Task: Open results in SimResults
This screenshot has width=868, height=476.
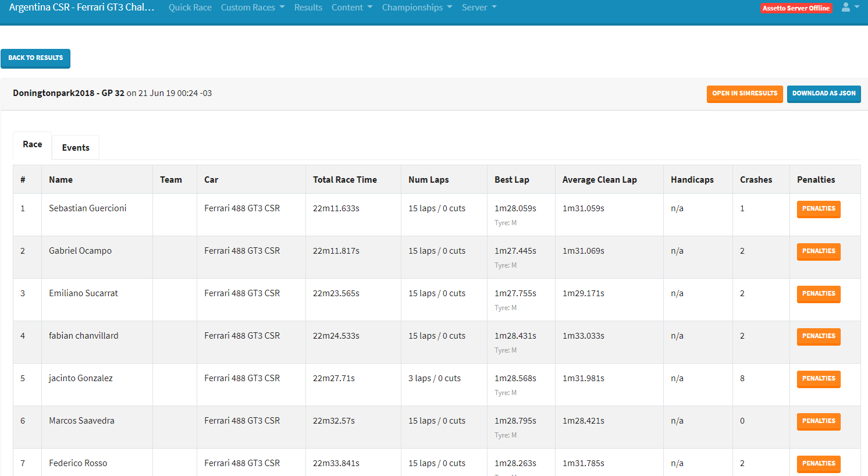Action: pyautogui.click(x=745, y=94)
